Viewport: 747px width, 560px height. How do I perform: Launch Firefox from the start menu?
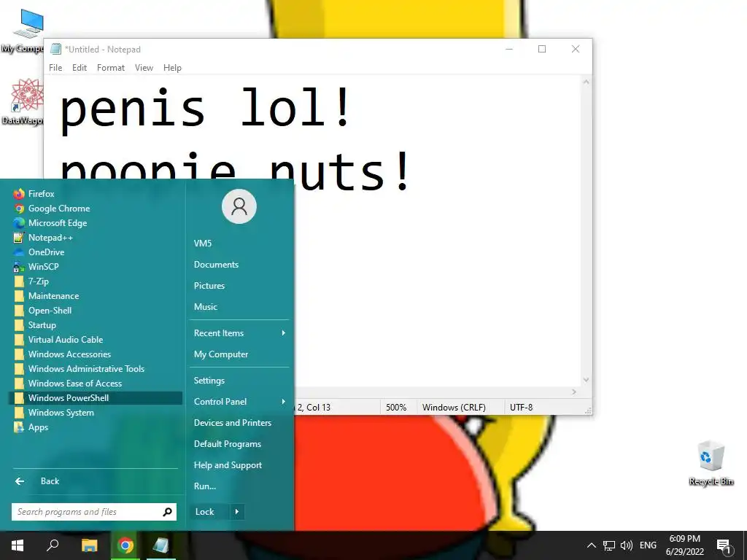[x=96, y=194]
